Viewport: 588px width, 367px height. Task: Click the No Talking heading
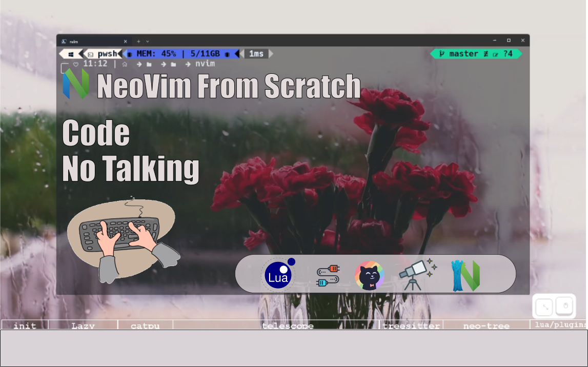click(x=131, y=169)
